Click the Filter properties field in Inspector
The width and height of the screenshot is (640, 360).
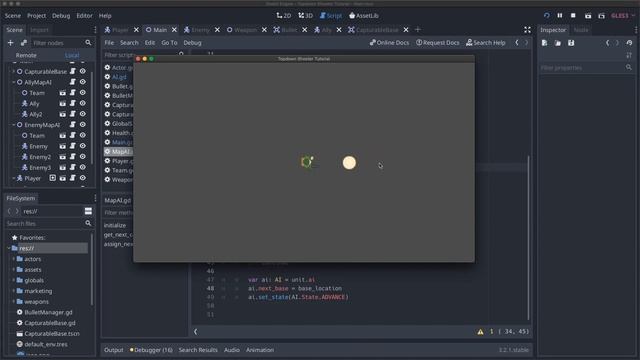(x=587, y=68)
